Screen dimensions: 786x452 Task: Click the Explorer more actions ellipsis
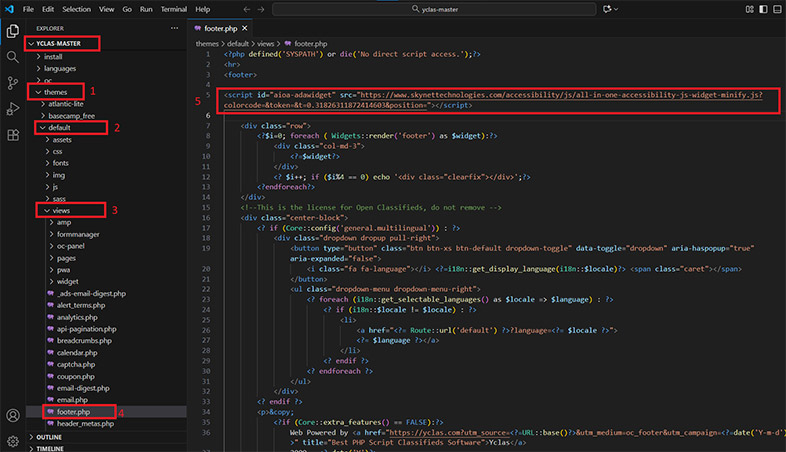pyautogui.click(x=174, y=28)
